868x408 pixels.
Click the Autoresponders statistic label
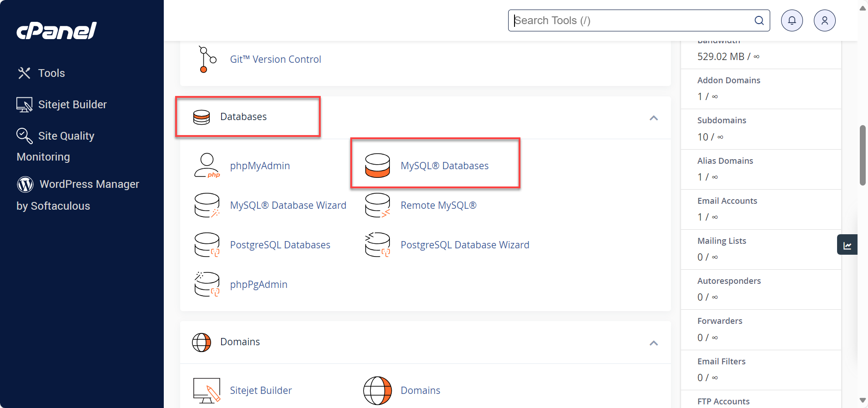coord(729,281)
